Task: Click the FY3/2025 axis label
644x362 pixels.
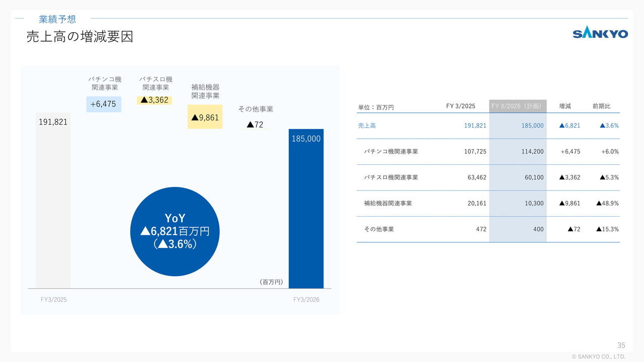Action: click(54, 300)
